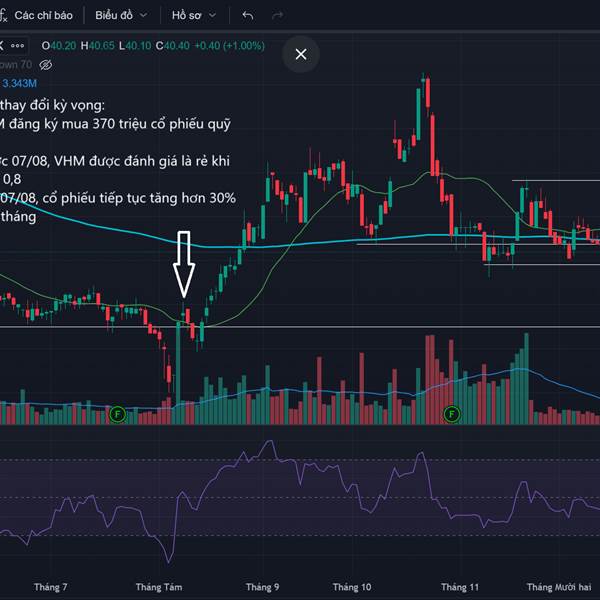Click the Tháng 9 time axis label
Viewport: 600px width, 600px height.
point(262,587)
